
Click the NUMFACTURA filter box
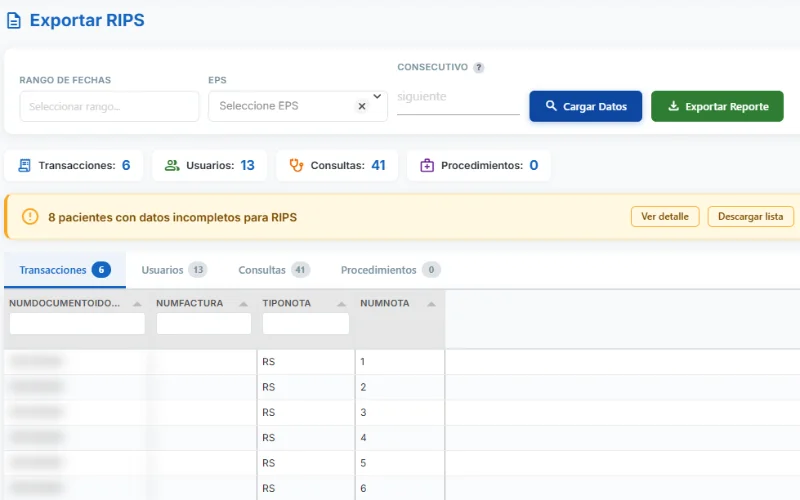click(204, 323)
